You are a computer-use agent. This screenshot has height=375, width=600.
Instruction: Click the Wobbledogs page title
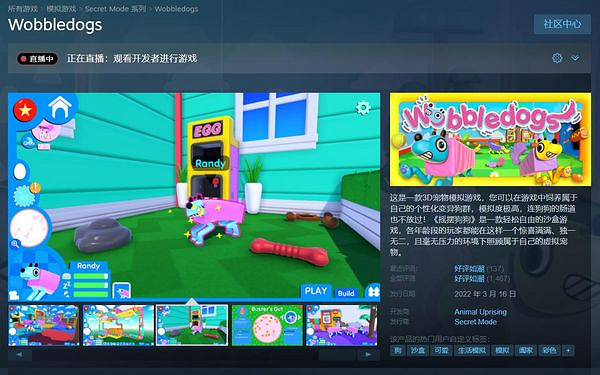[55, 25]
